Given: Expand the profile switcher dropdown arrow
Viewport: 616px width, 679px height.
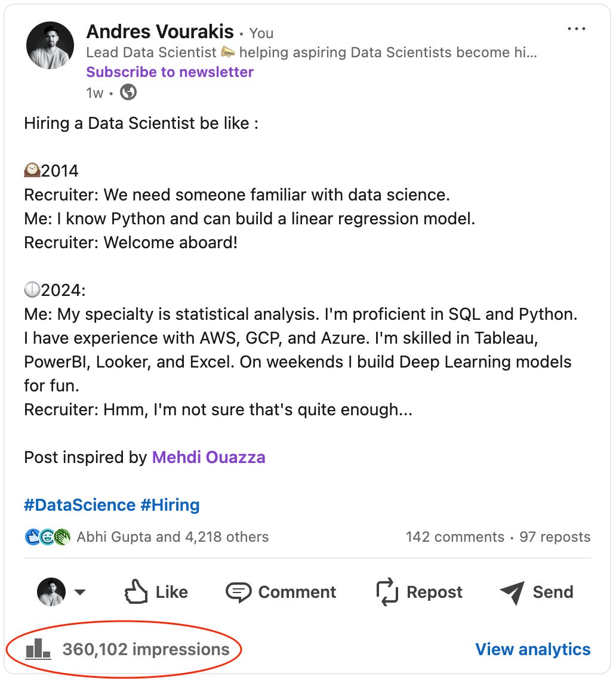Looking at the screenshot, I should [80, 592].
